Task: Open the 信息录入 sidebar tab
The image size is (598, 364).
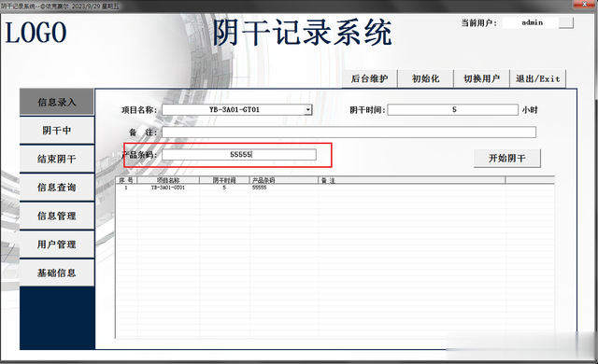Action: pyautogui.click(x=56, y=102)
